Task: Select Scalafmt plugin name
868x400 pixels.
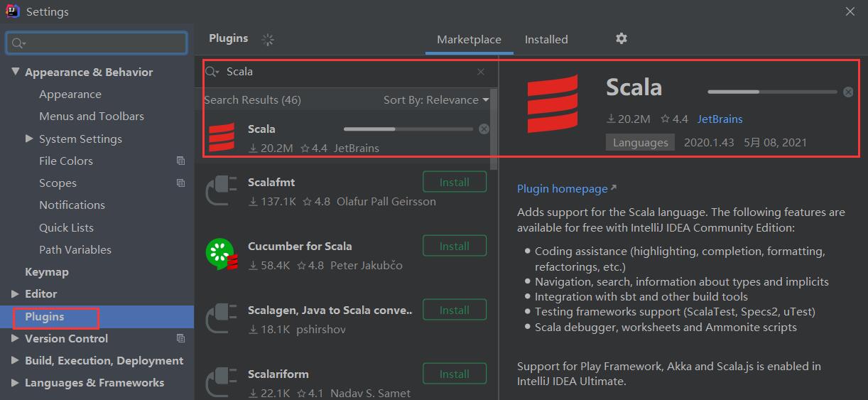Action: (271, 182)
